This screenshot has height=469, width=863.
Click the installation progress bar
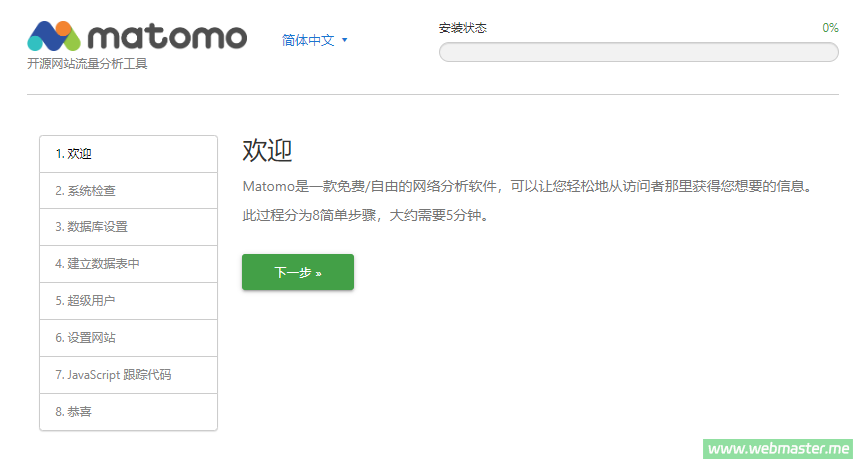click(638, 52)
